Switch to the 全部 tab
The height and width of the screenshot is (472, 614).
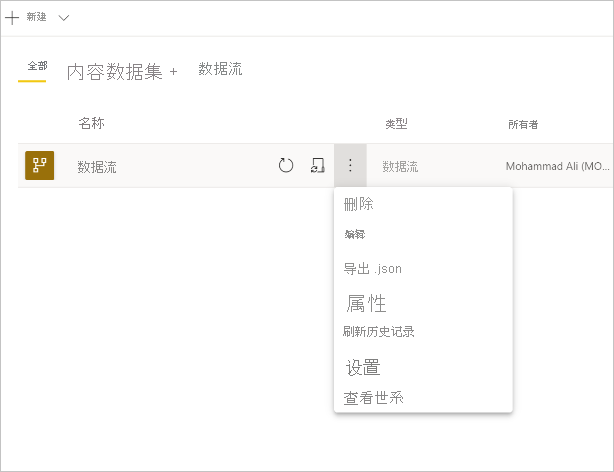37,66
